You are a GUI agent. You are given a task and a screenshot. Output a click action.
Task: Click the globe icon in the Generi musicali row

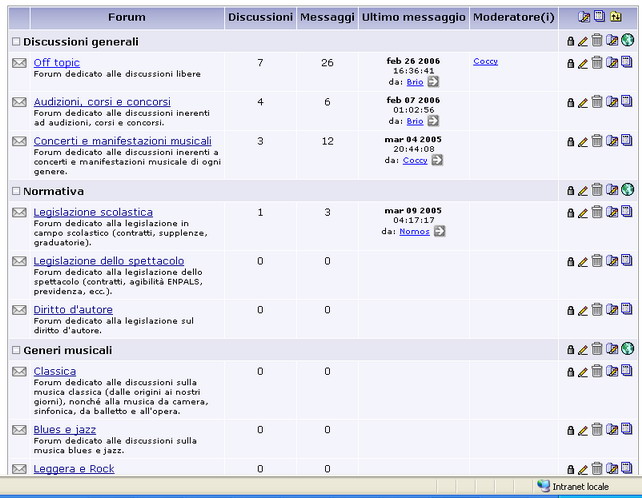click(627, 349)
